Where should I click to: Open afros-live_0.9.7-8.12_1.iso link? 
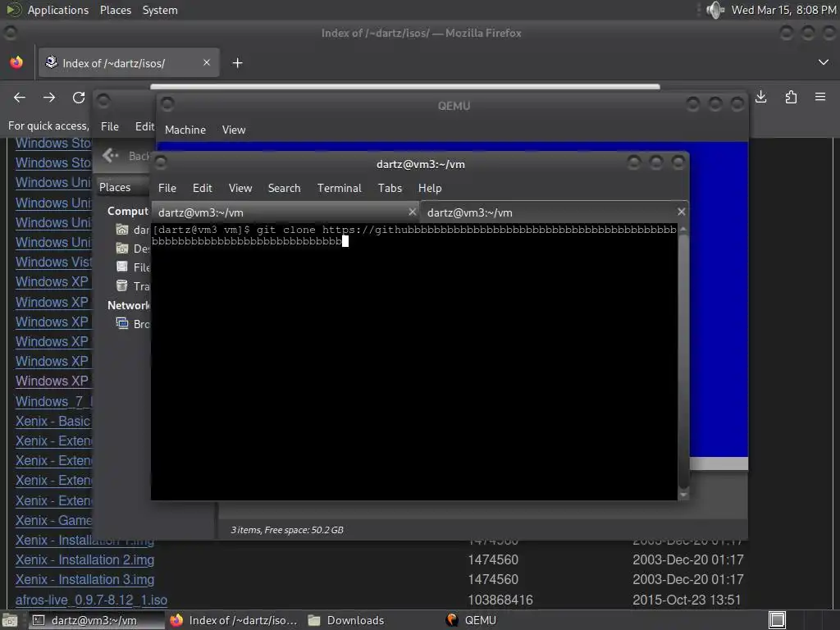pos(91,600)
